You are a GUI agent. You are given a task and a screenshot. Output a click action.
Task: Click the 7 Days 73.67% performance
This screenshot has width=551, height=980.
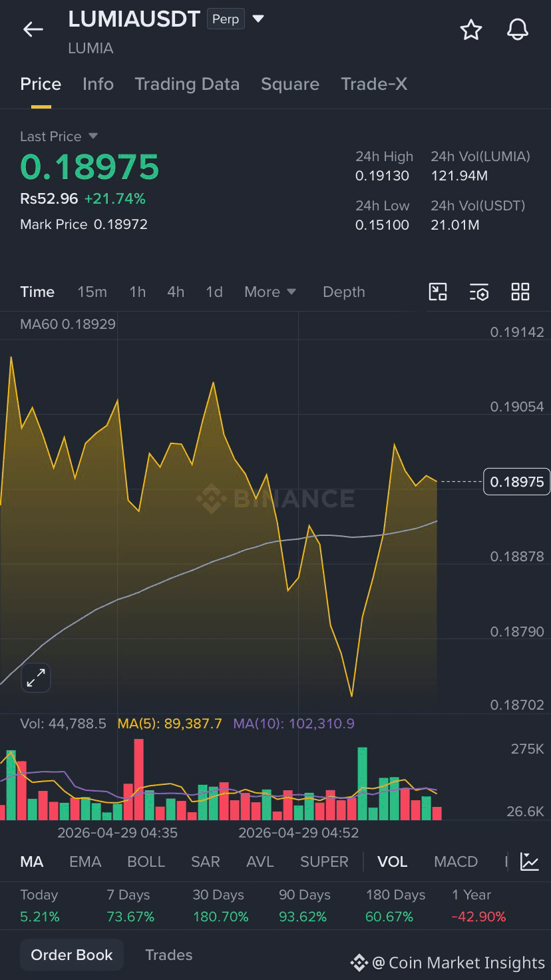click(130, 905)
